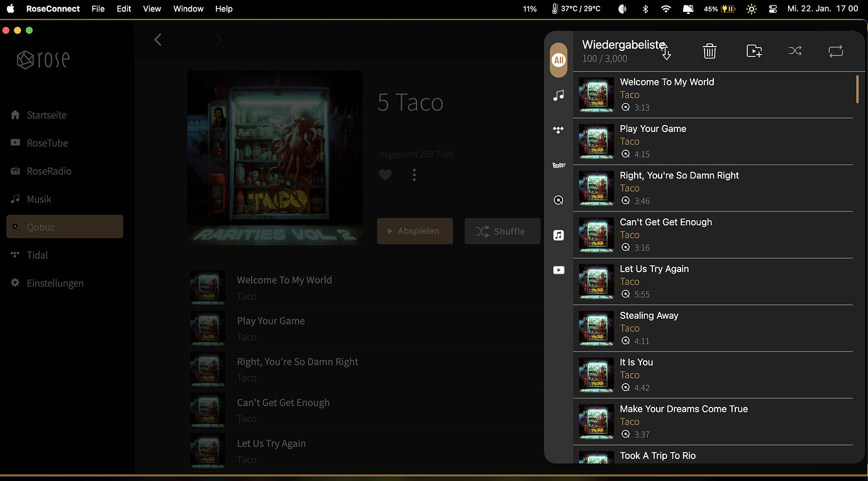The image size is (868, 481).
Task: Open the File menu
Action: click(x=98, y=9)
